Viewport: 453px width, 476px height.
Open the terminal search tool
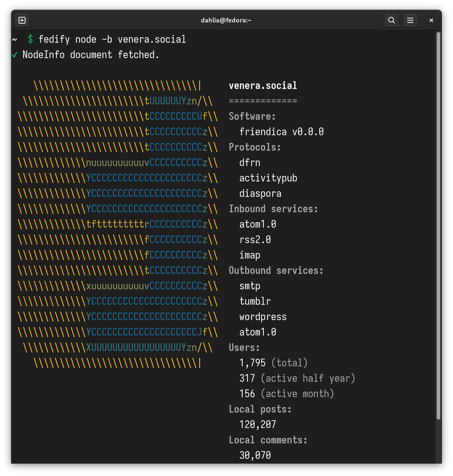[x=392, y=20]
